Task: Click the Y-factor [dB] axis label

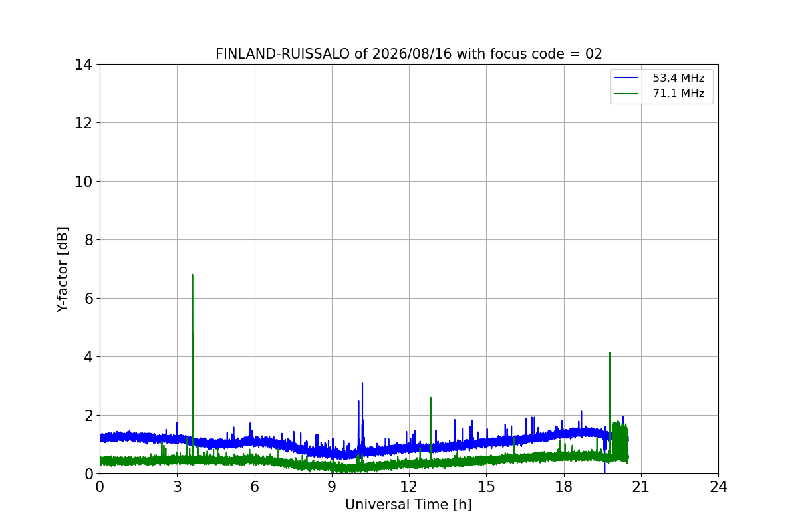Action: [x=63, y=269]
